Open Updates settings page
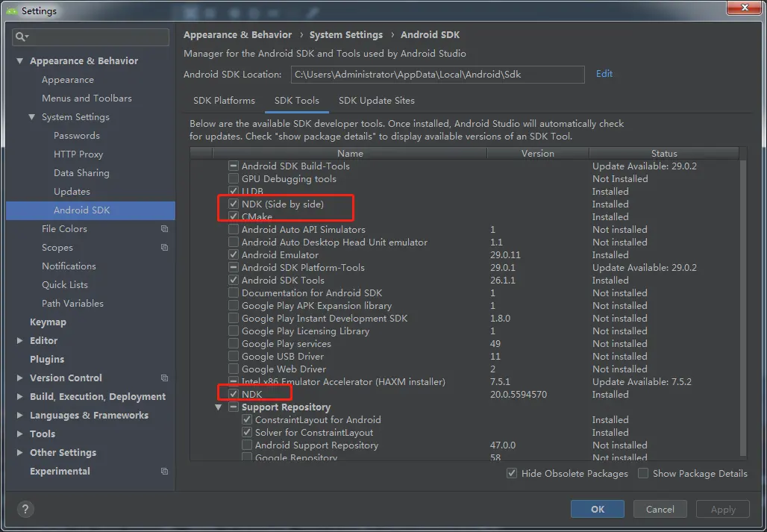The image size is (767, 532). (72, 192)
